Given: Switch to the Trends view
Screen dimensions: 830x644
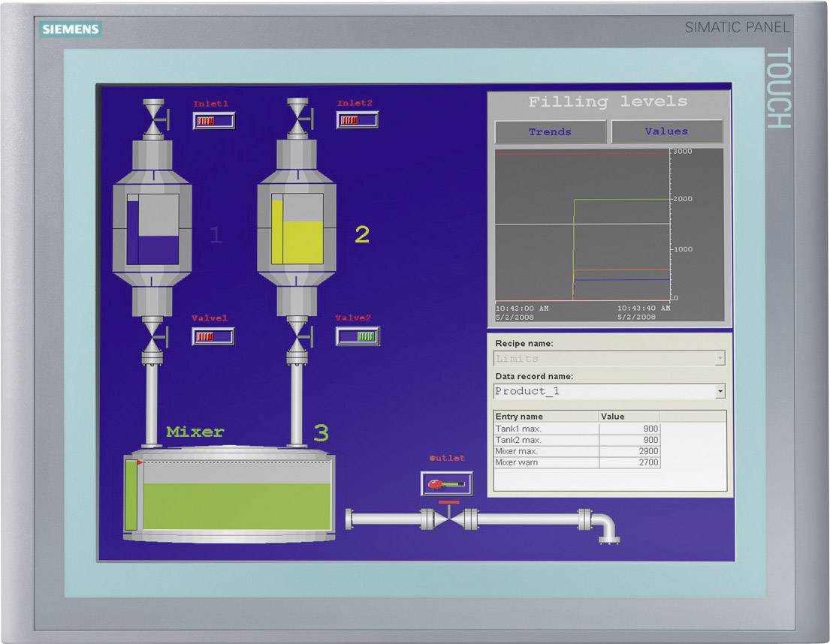Looking at the screenshot, I should [551, 132].
